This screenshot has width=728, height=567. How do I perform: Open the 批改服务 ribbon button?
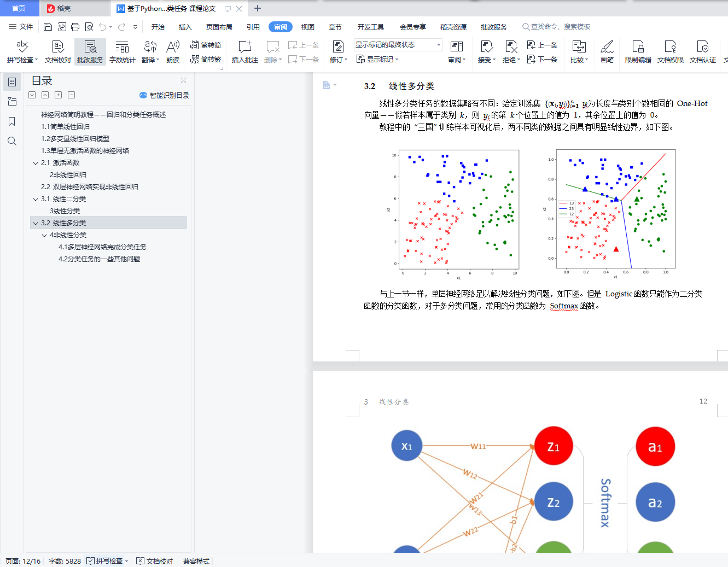90,52
